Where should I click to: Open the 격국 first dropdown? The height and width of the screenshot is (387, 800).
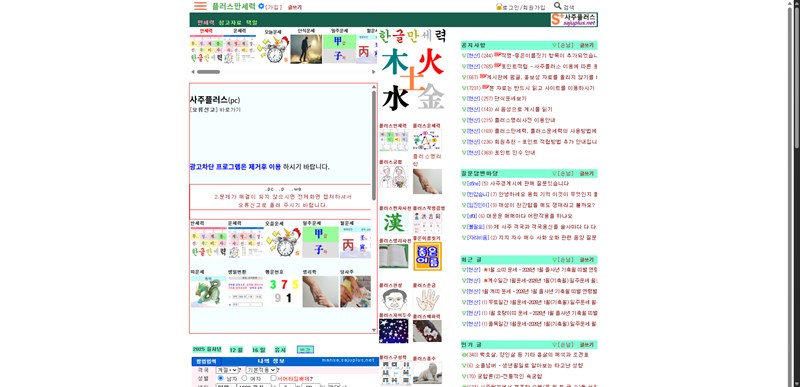tap(227, 370)
